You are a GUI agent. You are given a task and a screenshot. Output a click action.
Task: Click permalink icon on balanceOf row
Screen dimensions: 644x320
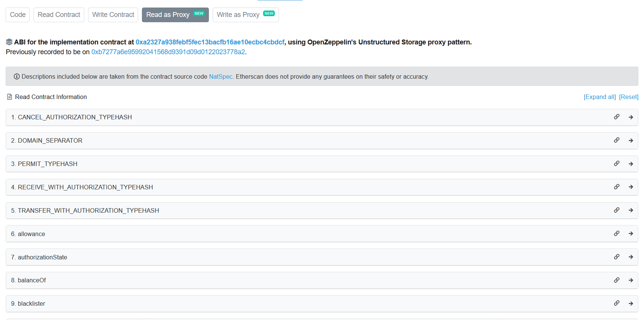tap(617, 280)
